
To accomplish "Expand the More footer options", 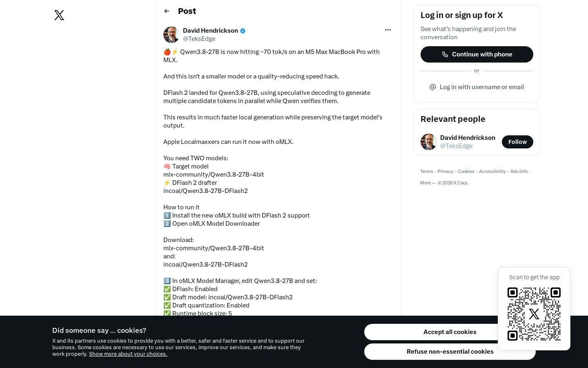I will coord(428,183).
